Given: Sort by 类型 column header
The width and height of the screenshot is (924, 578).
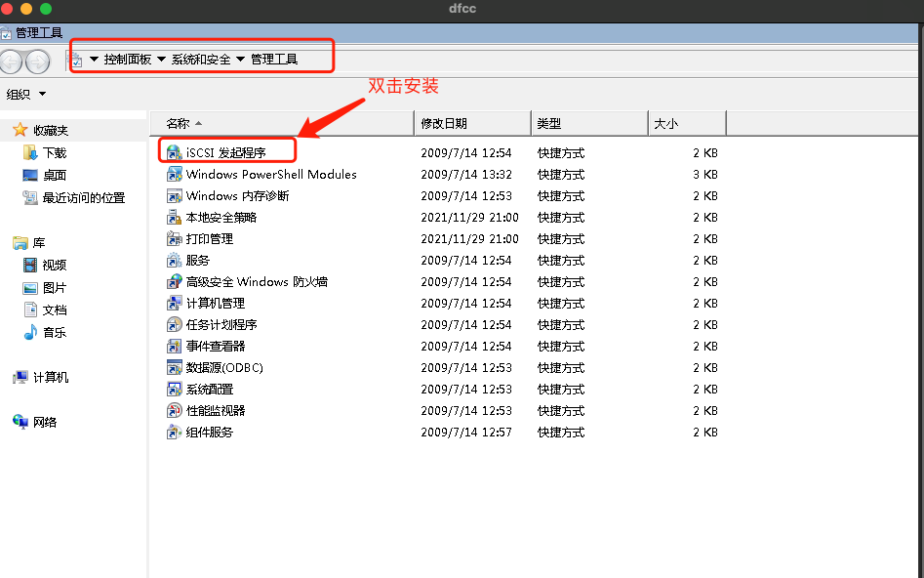Looking at the screenshot, I should [589, 123].
